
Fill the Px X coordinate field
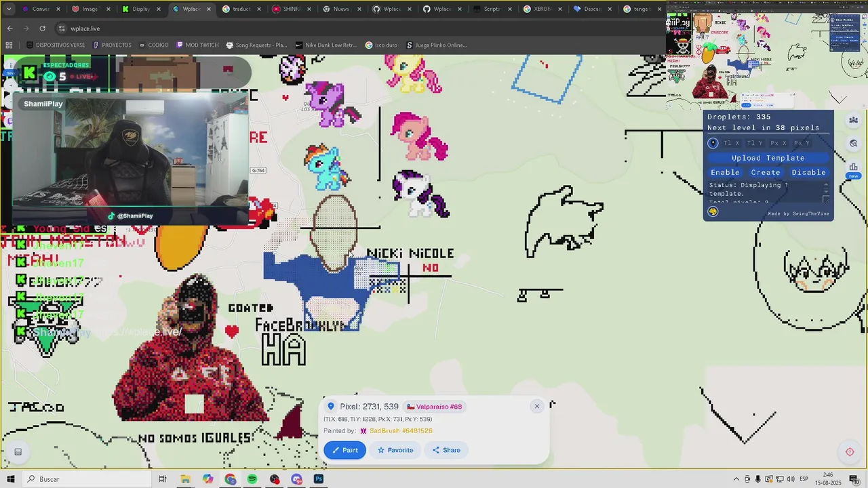[x=778, y=143]
